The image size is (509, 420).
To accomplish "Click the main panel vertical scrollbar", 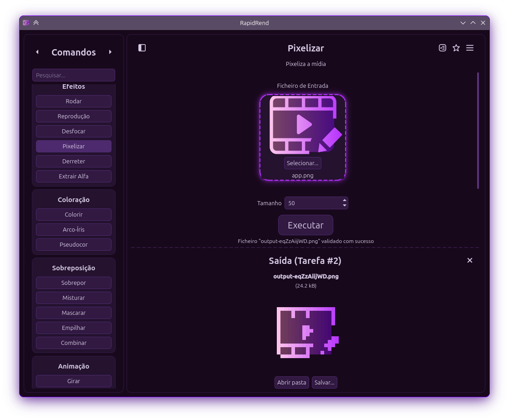I will [478, 131].
